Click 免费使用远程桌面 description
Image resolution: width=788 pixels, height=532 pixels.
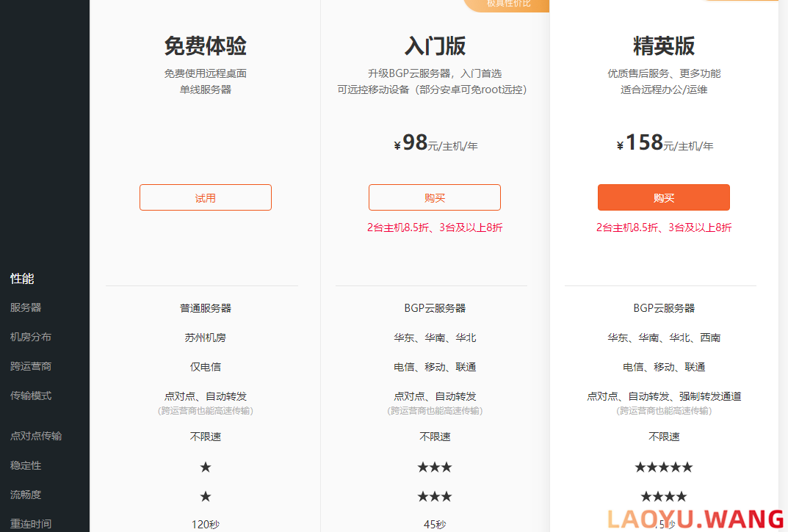206,73
